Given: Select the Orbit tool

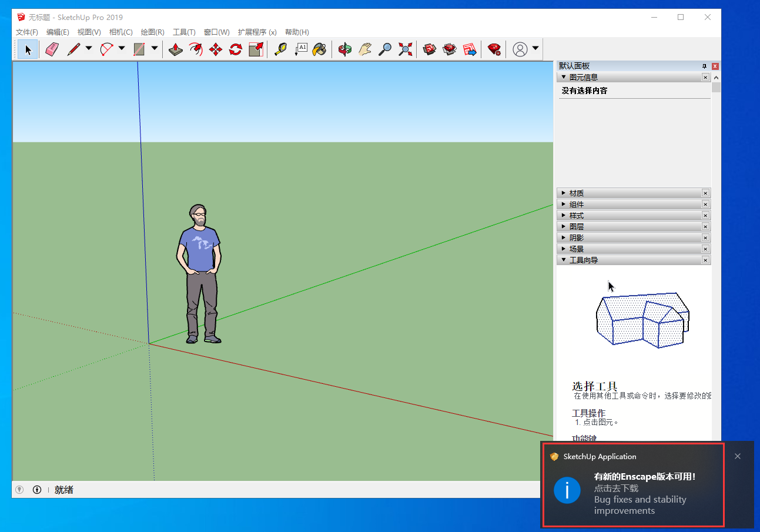Looking at the screenshot, I should (x=345, y=49).
